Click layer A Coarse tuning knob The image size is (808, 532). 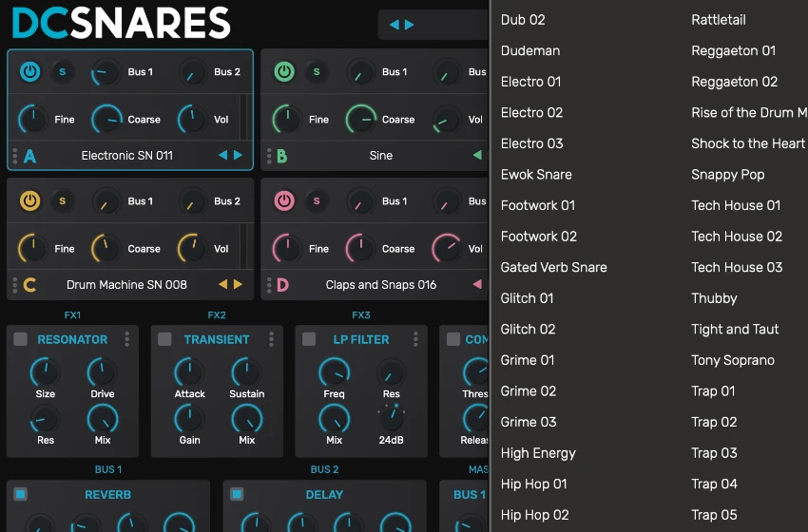tap(106, 119)
